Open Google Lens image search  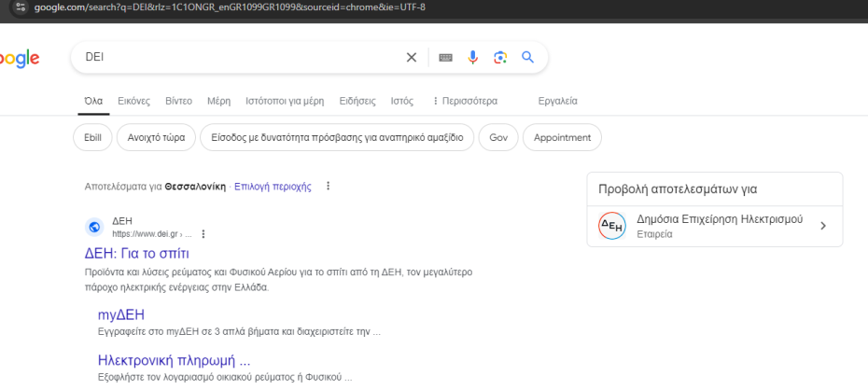500,58
